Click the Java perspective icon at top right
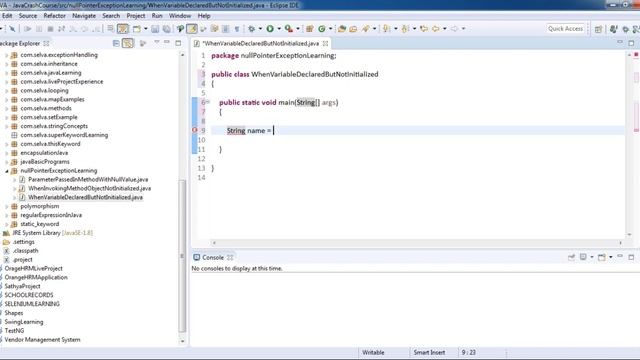Image resolution: width=640 pixels, height=360 pixels. click(613, 29)
